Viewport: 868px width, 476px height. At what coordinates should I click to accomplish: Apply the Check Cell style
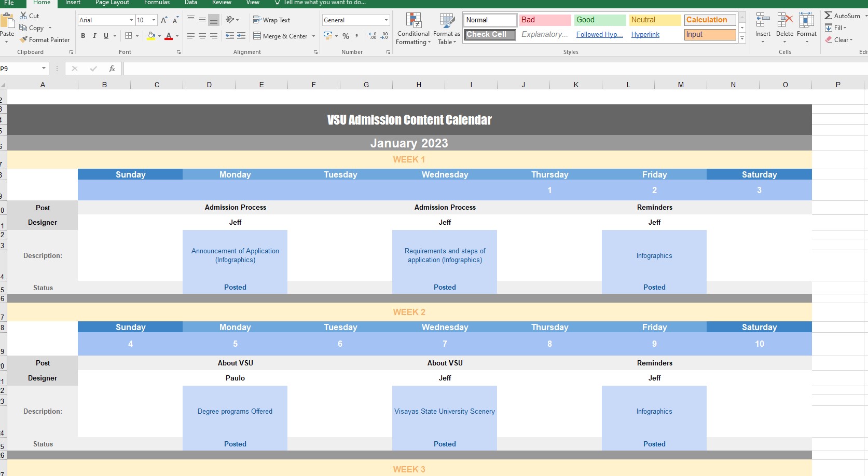490,34
